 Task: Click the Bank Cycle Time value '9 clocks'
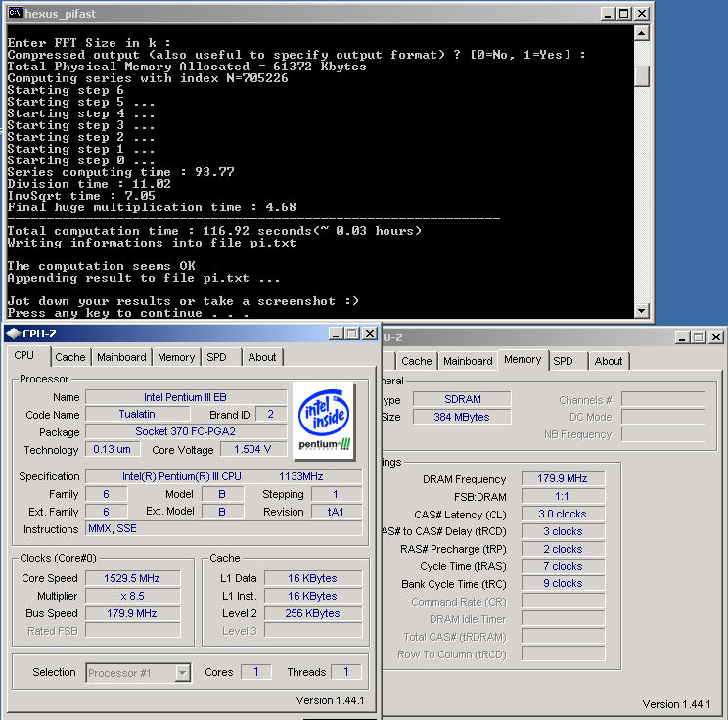tap(564, 583)
